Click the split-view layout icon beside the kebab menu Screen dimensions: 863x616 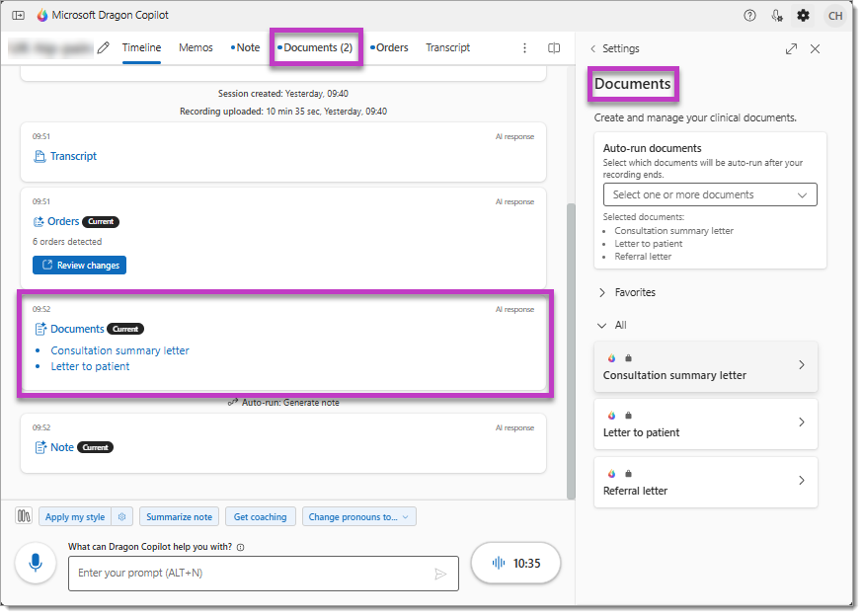(x=554, y=47)
